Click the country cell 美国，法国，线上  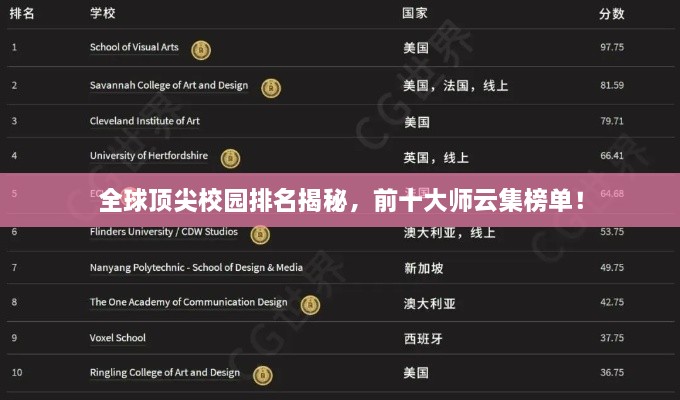[x=455, y=86]
